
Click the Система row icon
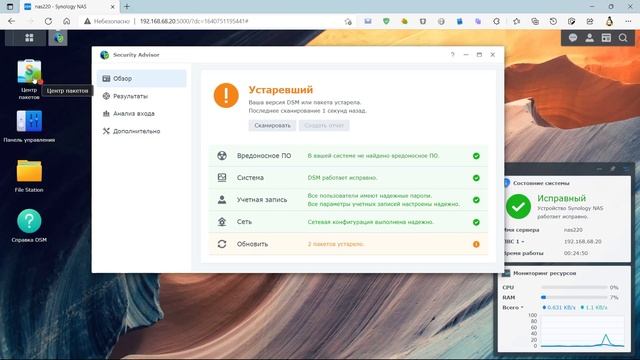pos(222,178)
